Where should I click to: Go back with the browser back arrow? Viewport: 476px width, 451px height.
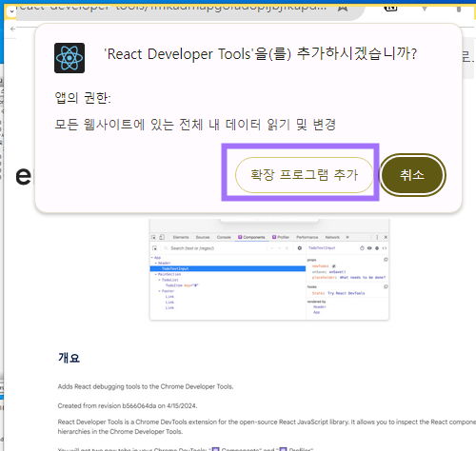pyautogui.click(x=12, y=29)
